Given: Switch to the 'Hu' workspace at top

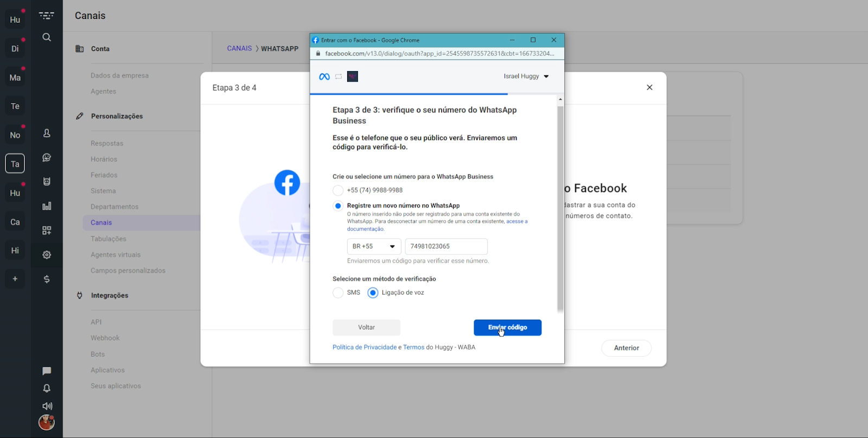Looking at the screenshot, I should coord(15,20).
